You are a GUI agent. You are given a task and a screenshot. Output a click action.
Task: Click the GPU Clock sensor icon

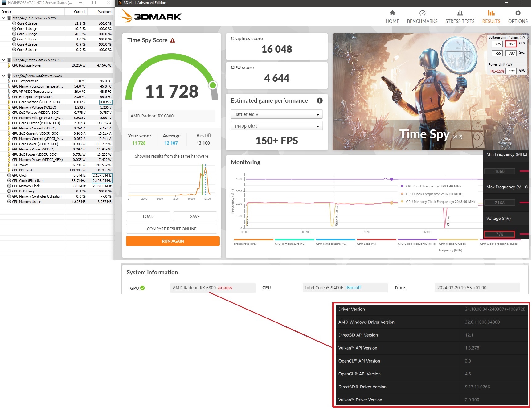[x=9, y=175]
